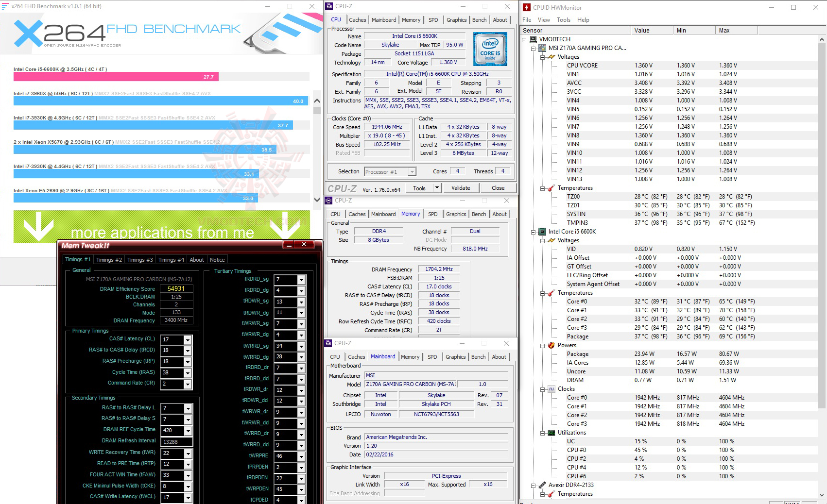Click the Value column header in HWMonitor
This screenshot has height=504, width=827.
coord(652,30)
